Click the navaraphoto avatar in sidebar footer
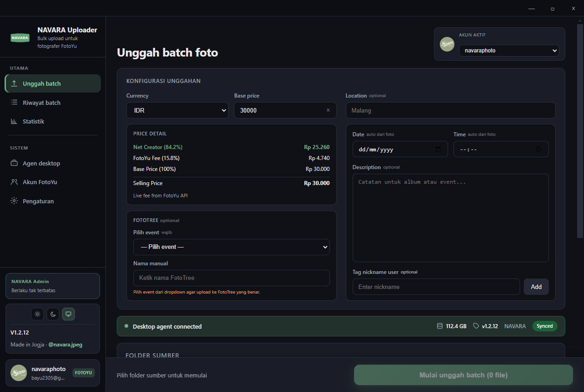This screenshot has height=392, width=584. (x=19, y=373)
